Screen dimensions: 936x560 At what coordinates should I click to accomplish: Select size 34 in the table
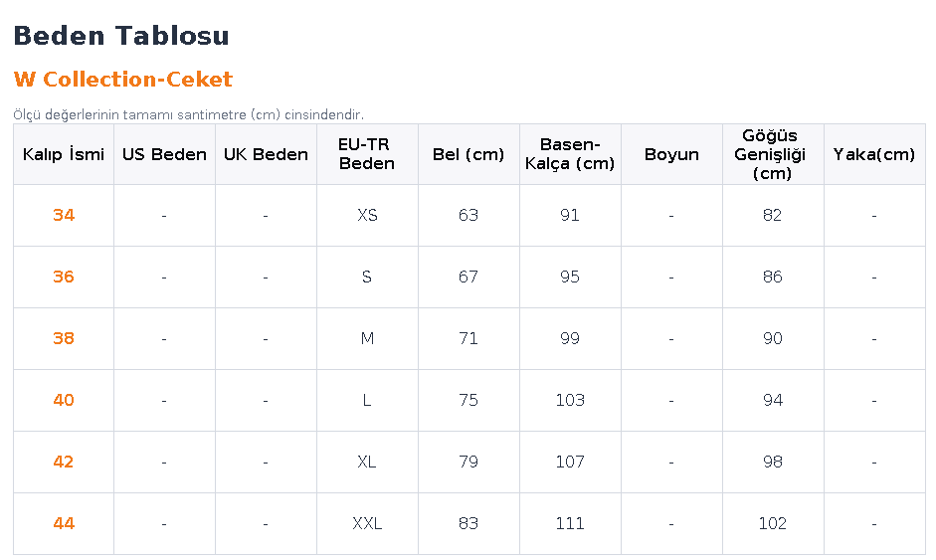click(x=64, y=215)
